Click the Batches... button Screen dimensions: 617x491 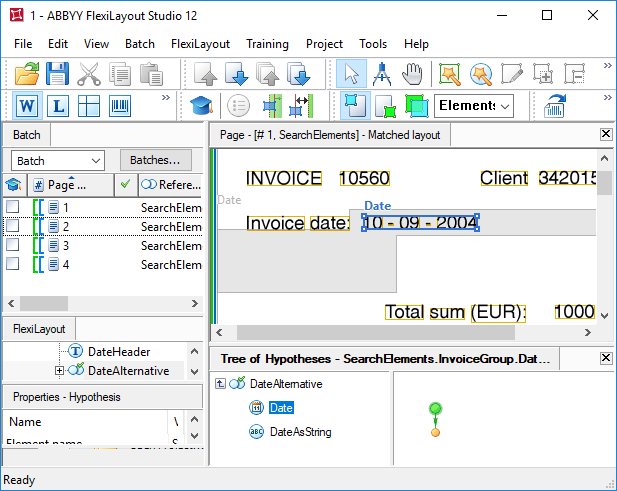click(155, 160)
